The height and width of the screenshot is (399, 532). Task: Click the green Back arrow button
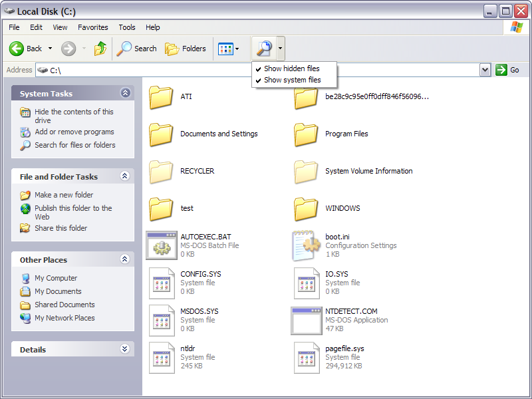[x=17, y=49]
